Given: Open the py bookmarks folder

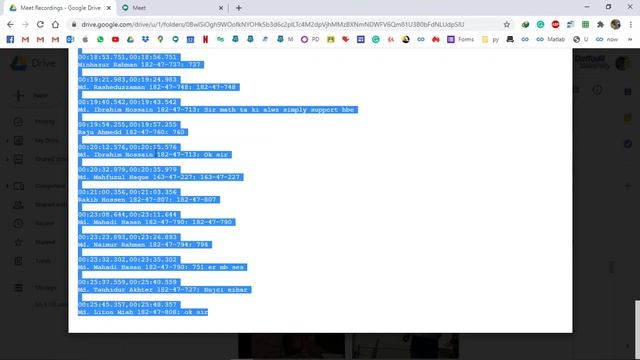Looking at the screenshot, I should click(490, 39).
